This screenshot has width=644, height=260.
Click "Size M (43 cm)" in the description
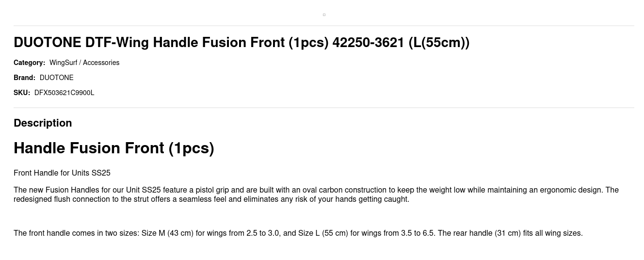point(167,233)
